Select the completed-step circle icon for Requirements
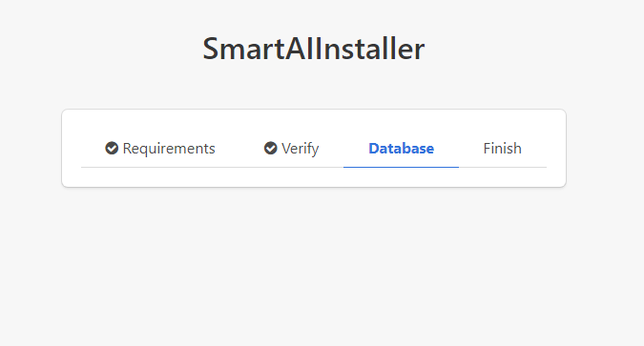The image size is (644, 346). pyautogui.click(x=112, y=148)
